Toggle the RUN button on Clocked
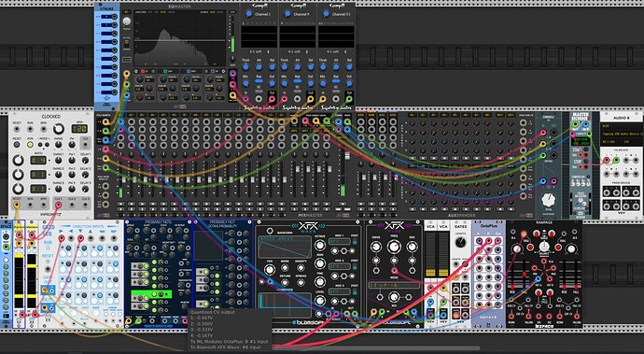The height and width of the screenshot is (354, 644). [30, 145]
